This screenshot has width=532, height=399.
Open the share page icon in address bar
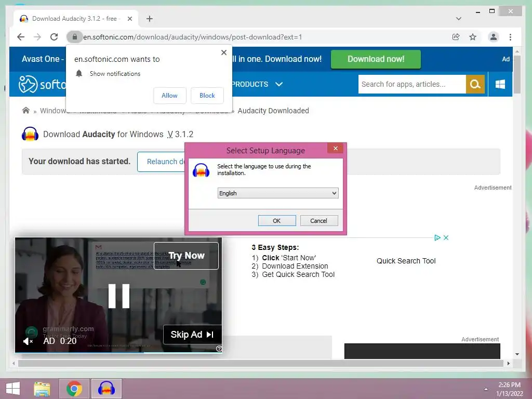point(456,37)
